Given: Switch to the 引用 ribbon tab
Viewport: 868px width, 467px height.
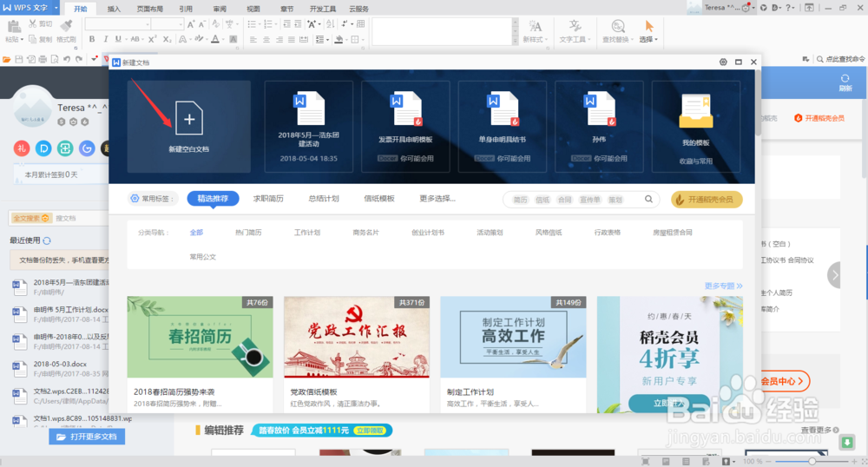Looking at the screenshot, I should pos(186,9).
